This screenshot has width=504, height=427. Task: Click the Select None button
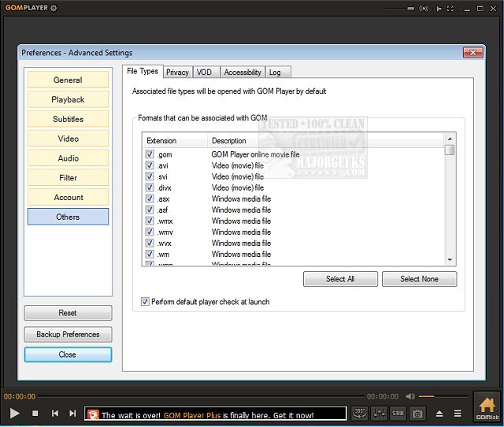(x=419, y=279)
